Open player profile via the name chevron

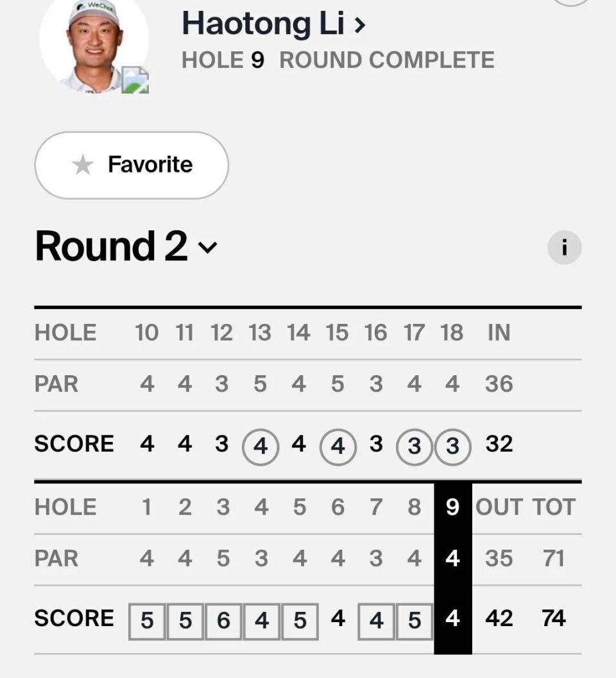[x=360, y=26]
